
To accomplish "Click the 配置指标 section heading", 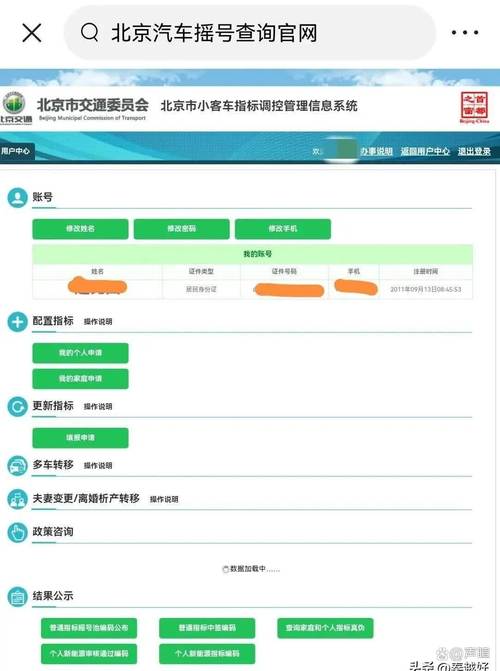I will click(x=53, y=321).
